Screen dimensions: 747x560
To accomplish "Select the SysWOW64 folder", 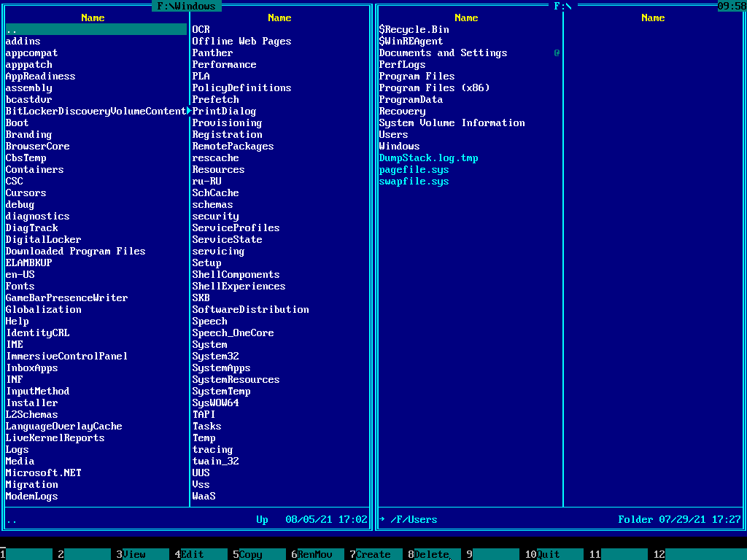I will pyautogui.click(x=215, y=402).
